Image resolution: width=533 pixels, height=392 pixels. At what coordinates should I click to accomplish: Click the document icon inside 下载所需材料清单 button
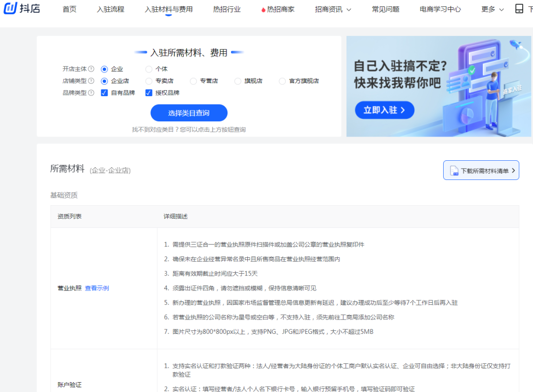(x=453, y=170)
